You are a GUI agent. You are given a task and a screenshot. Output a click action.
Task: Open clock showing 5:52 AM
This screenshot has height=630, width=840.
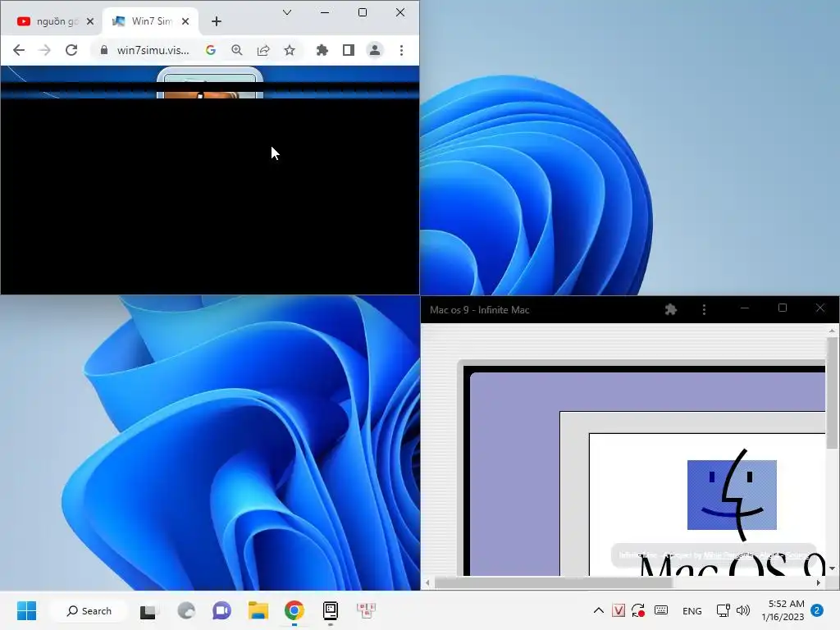783,610
